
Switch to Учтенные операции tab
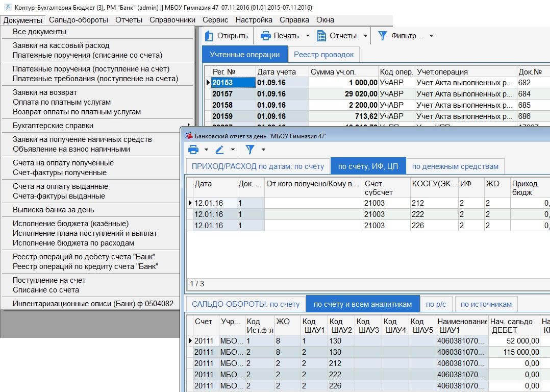coord(245,55)
